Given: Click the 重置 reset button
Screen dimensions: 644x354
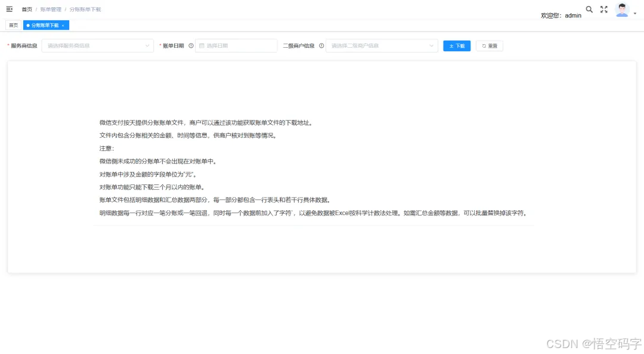Looking at the screenshot, I should tap(490, 45).
